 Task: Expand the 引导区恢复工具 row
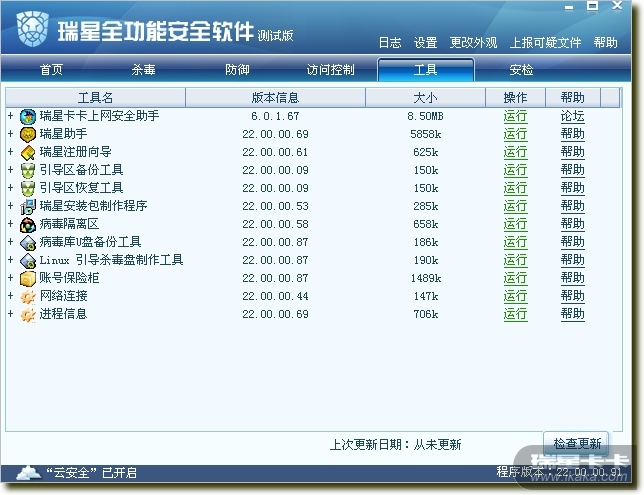click(x=11, y=188)
